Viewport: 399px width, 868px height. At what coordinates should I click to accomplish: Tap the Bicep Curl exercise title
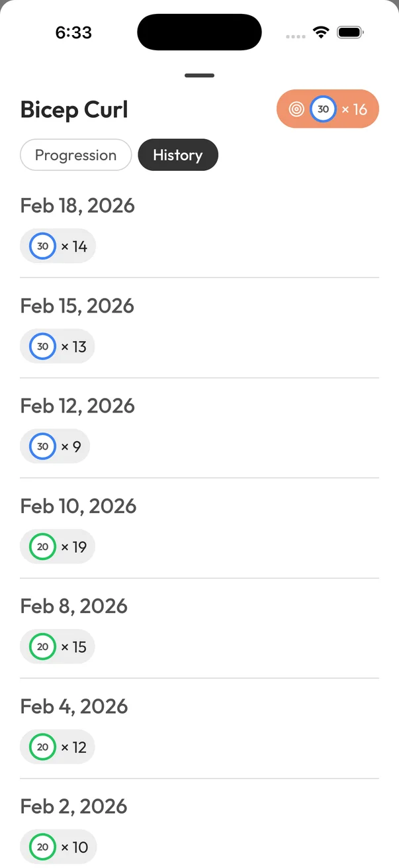pyautogui.click(x=73, y=109)
